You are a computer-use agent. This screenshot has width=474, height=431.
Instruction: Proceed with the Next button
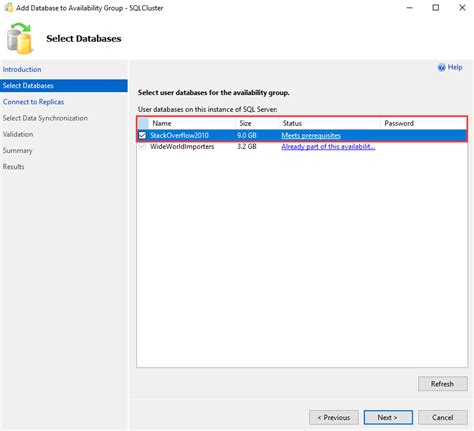click(388, 417)
